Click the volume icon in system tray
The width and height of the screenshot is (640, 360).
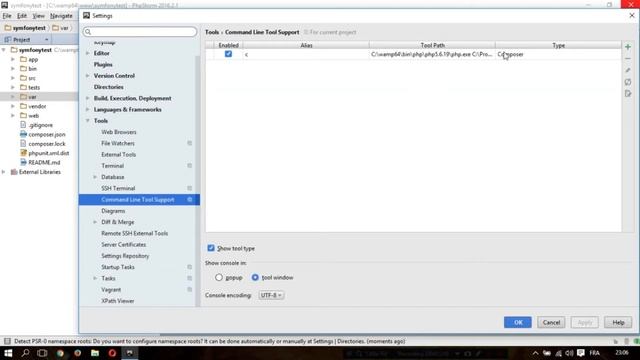[x=569, y=353]
